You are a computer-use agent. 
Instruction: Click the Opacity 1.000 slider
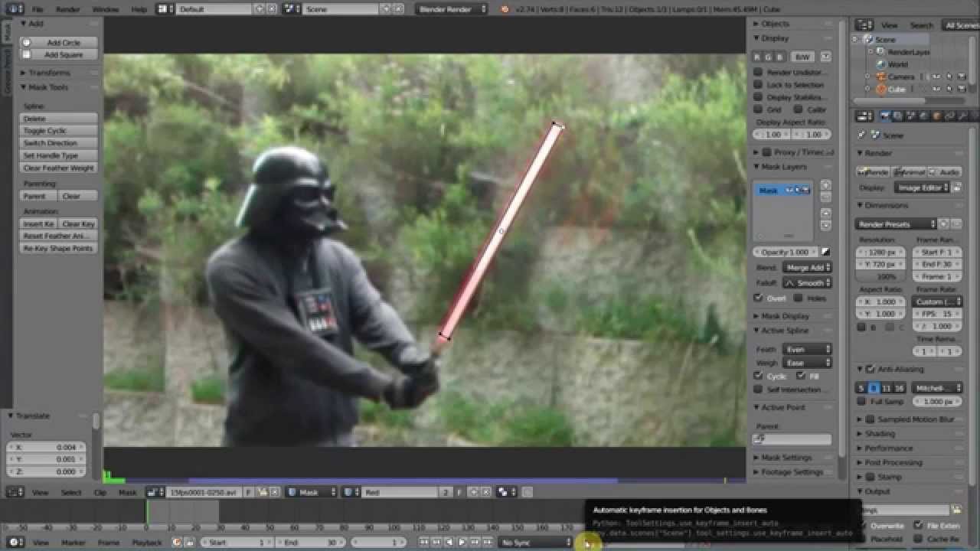[786, 252]
